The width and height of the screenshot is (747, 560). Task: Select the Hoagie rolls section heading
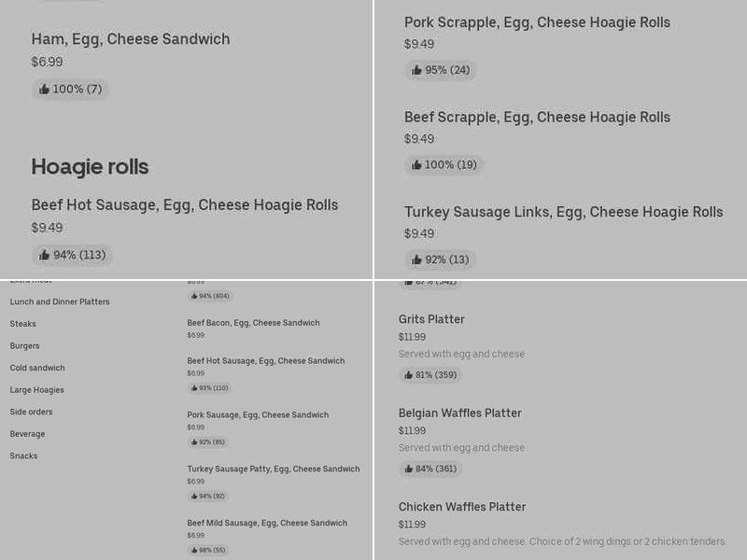[x=89, y=167]
